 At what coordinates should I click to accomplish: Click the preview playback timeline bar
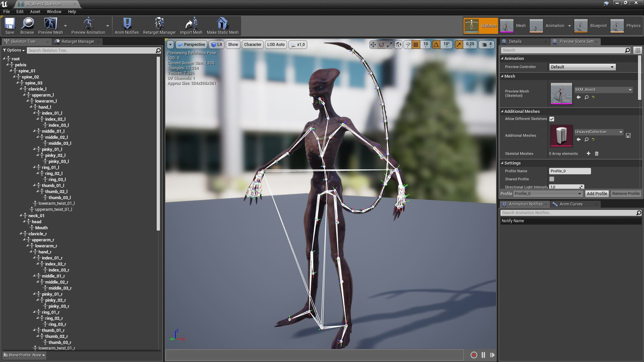(x=314, y=355)
